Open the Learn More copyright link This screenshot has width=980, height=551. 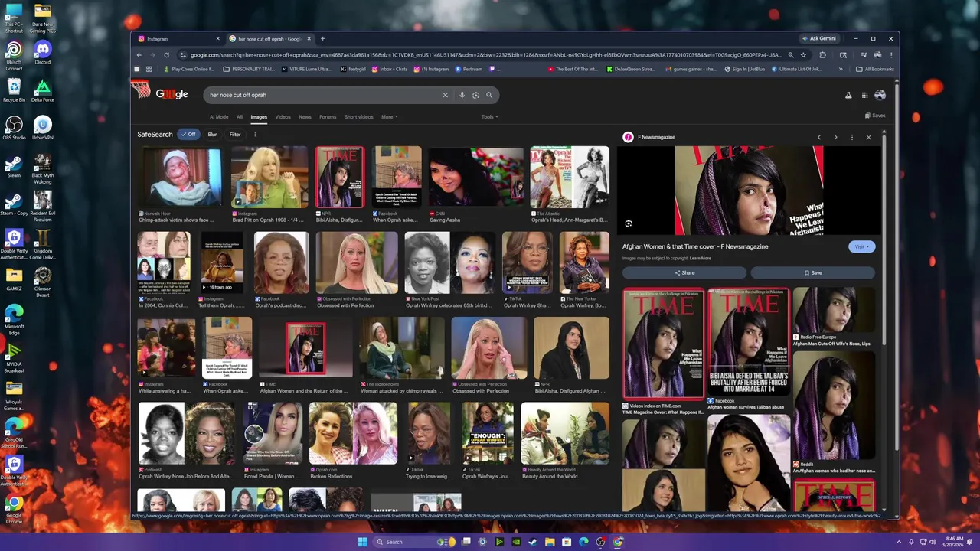700,258
